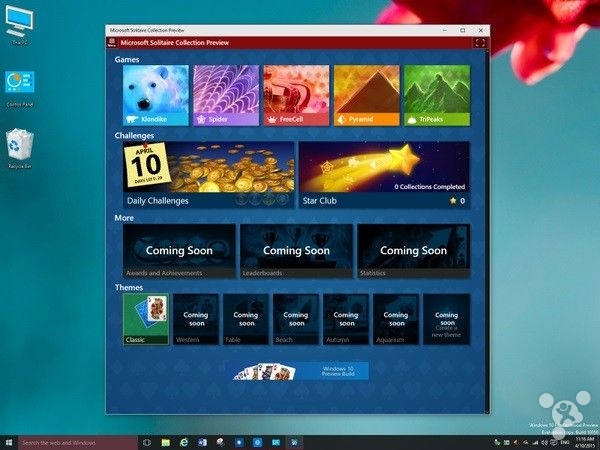
Task: Open the Spider solitaire game tile
Action: (226, 95)
